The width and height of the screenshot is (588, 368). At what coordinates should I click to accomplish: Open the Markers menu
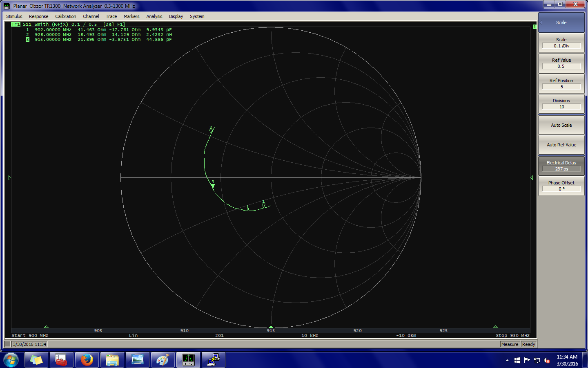coord(131,16)
